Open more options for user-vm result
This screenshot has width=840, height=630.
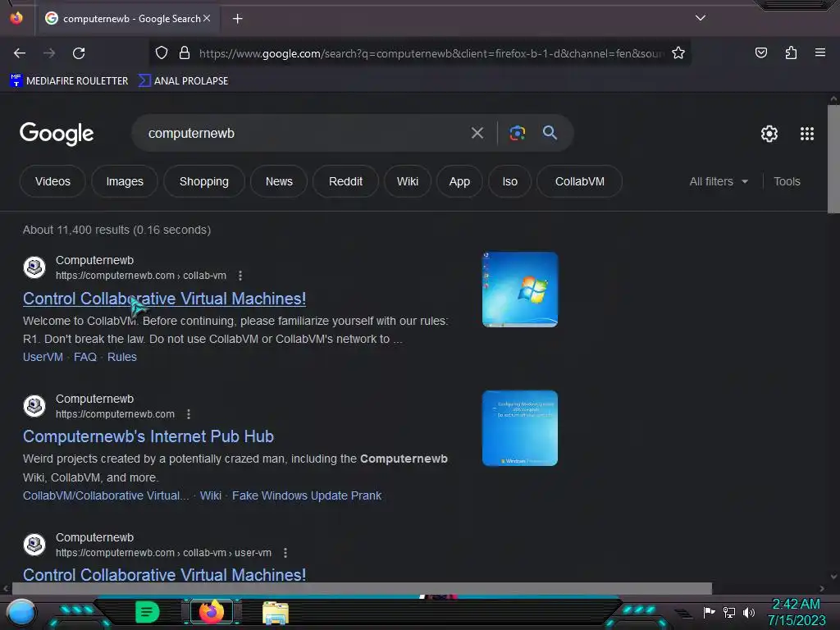(285, 553)
